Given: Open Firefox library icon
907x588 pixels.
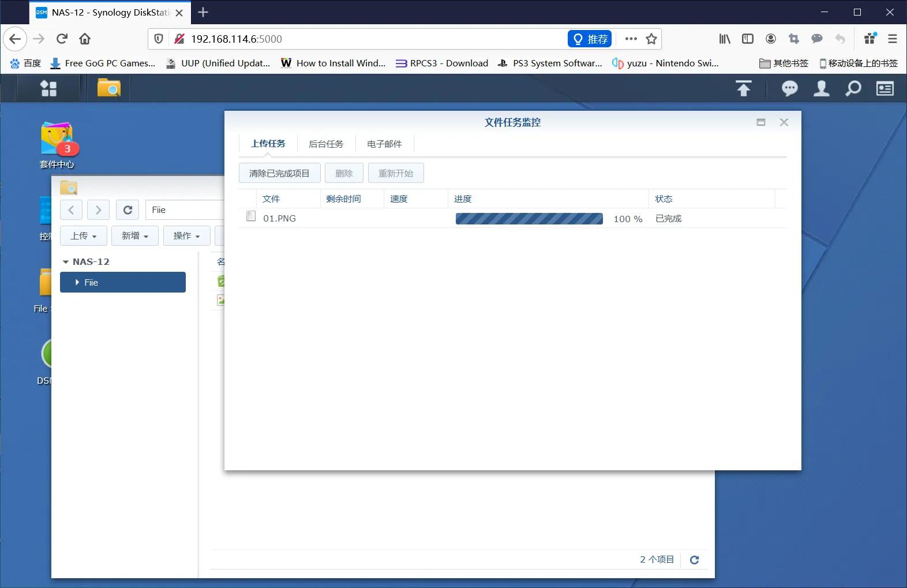Looking at the screenshot, I should click(725, 39).
